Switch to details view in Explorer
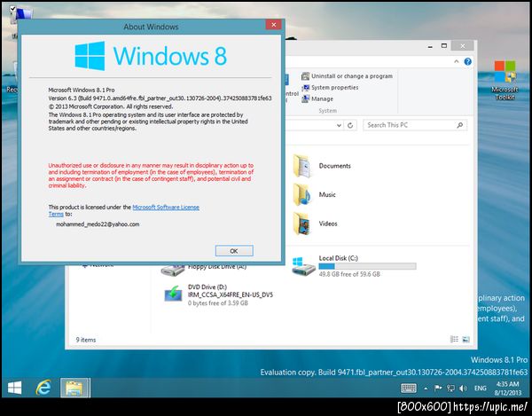This screenshot has height=416, width=532. coord(454,339)
